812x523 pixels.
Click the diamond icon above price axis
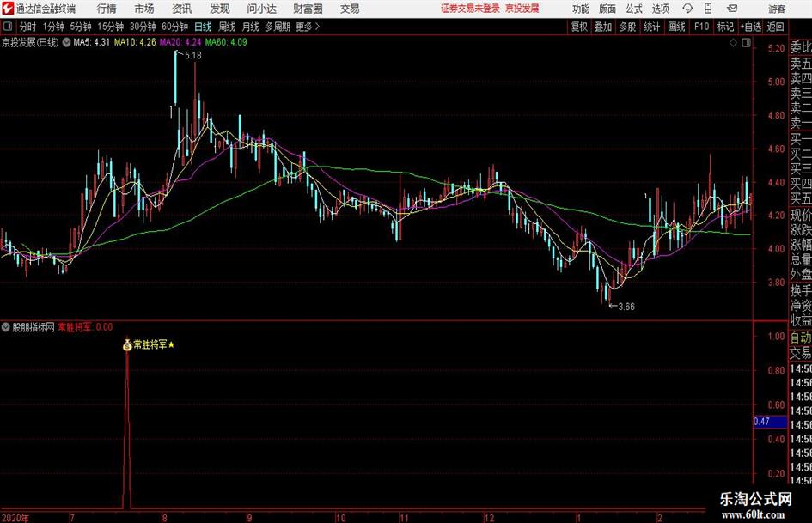click(733, 43)
